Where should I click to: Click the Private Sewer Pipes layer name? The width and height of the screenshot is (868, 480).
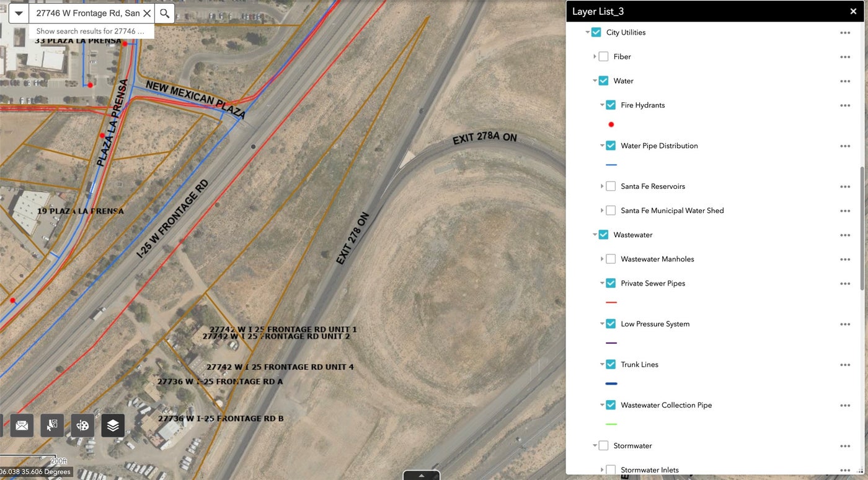[652, 283]
